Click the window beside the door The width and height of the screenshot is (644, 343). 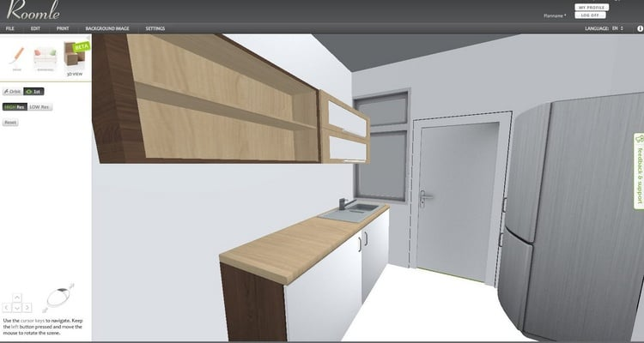coord(380,146)
